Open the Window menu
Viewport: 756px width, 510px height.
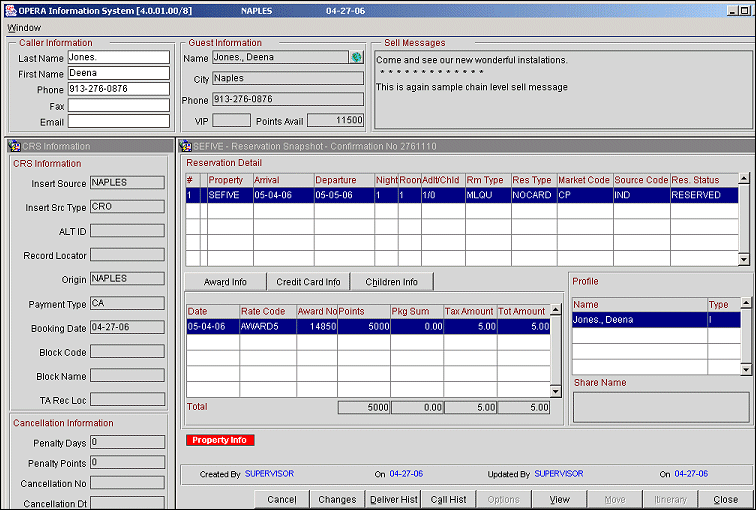[24, 28]
